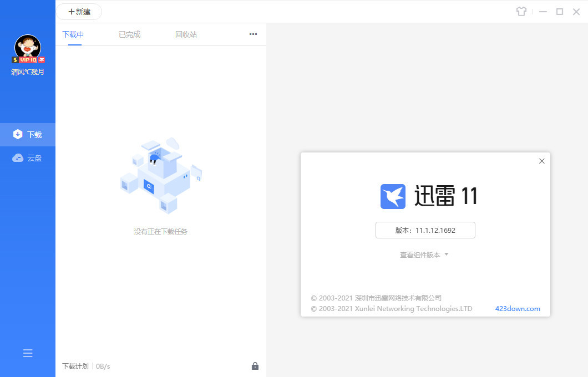This screenshot has width=588, height=377.
Task: Open the skin (T-shirt) theme icon
Action: 521,12
